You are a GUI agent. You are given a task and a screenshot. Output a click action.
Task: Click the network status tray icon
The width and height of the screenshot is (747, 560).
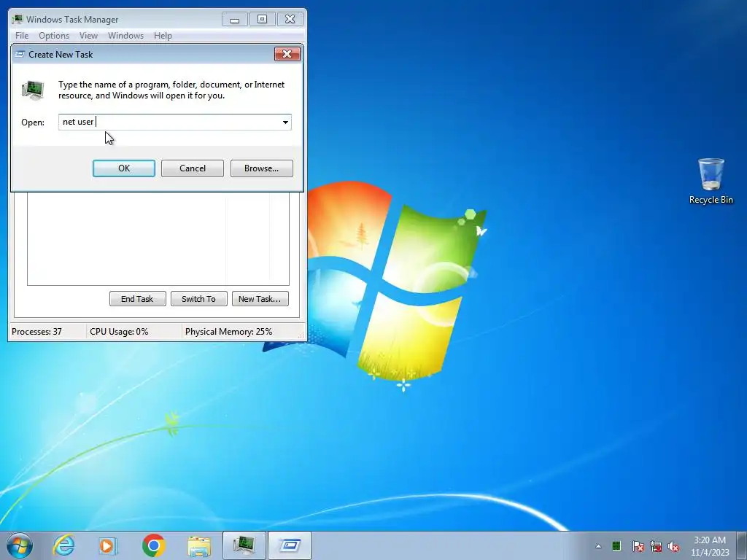click(x=656, y=546)
